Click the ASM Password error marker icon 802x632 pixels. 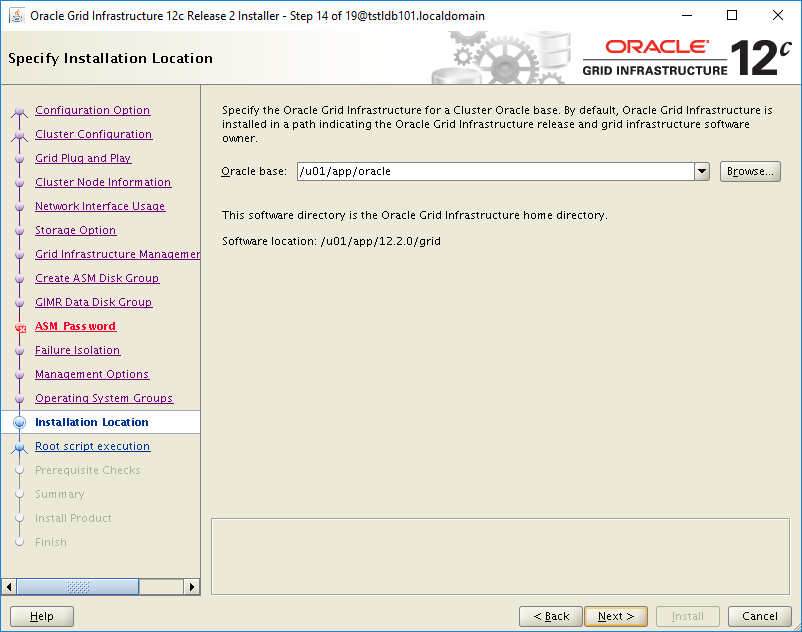pyautogui.click(x=20, y=328)
